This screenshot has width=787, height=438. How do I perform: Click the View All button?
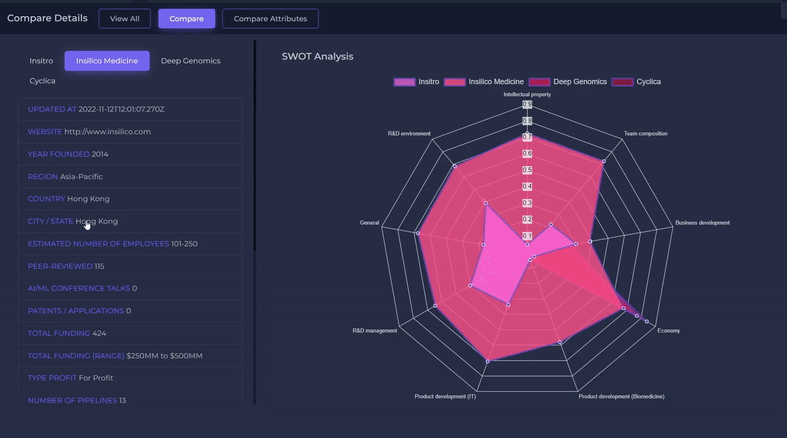pos(125,18)
